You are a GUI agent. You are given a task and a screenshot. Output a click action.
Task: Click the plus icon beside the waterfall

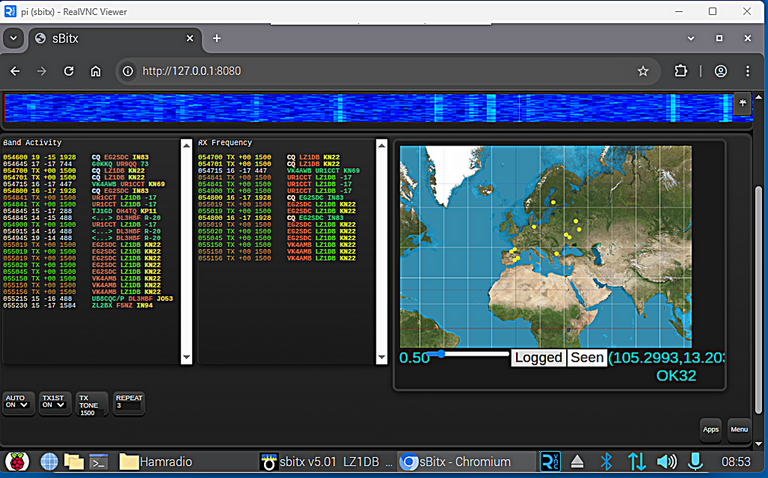pyautogui.click(x=742, y=103)
